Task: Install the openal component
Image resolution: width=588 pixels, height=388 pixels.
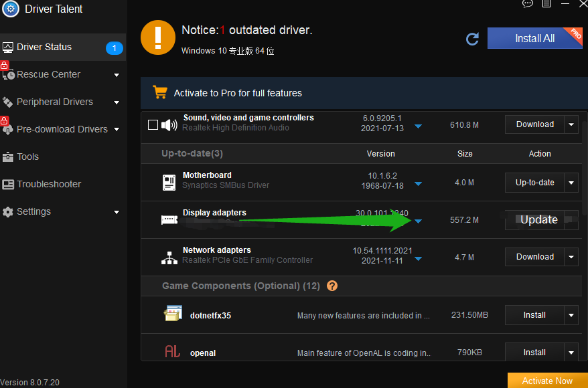Action: point(534,353)
